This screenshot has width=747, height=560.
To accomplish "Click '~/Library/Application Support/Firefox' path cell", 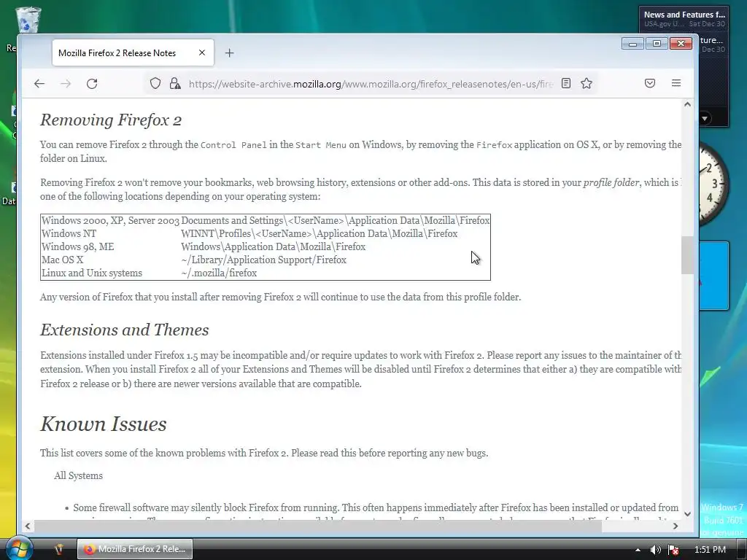I will (x=263, y=260).
